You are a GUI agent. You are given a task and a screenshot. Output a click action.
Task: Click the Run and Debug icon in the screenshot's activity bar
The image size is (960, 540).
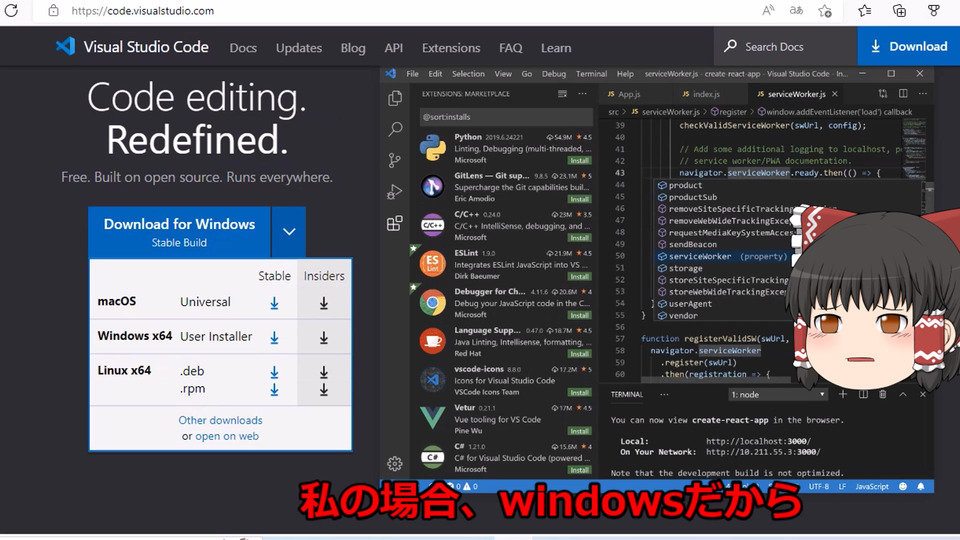pos(395,192)
